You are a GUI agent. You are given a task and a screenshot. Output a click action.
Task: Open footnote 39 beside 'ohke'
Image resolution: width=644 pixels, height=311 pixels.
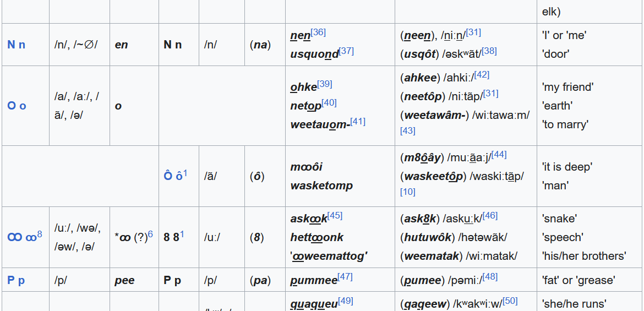click(x=325, y=84)
